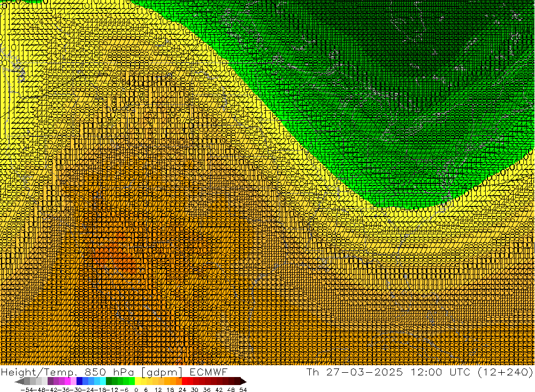Click the '-24' legend label
The height and width of the screenshot is (392, 535).
pyautogui.click(x=89, y=390)
